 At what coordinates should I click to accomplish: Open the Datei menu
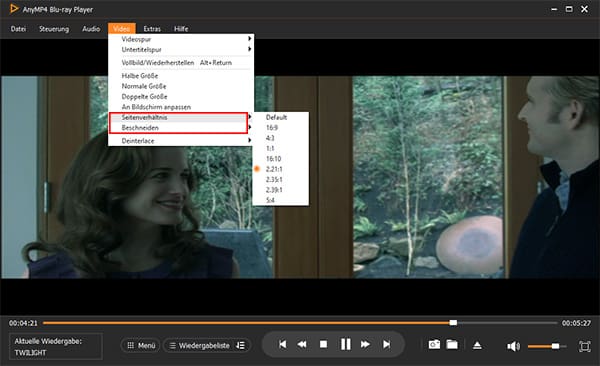pos(18,29)
